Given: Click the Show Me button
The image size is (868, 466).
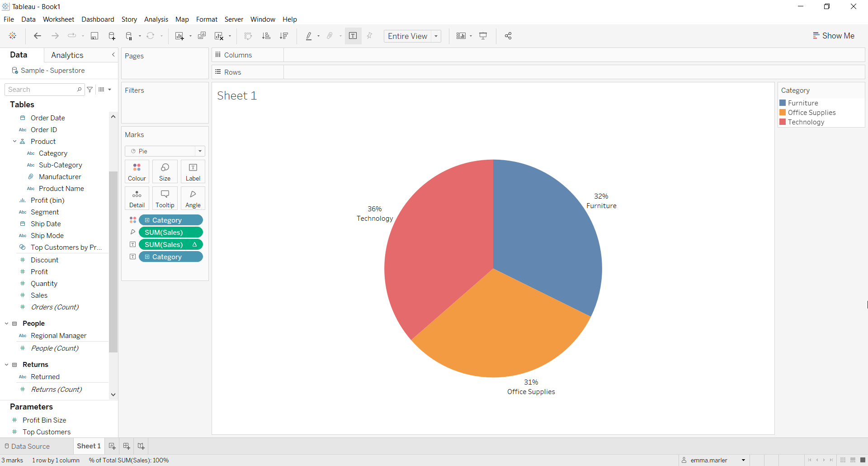Looking at the screenshot, I should click(x=834, y=35).
